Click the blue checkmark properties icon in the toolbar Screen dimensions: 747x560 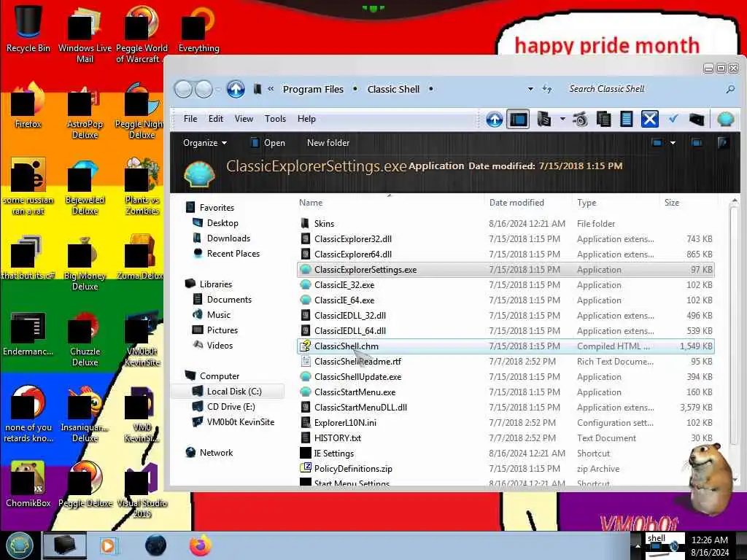click(673, 119)
